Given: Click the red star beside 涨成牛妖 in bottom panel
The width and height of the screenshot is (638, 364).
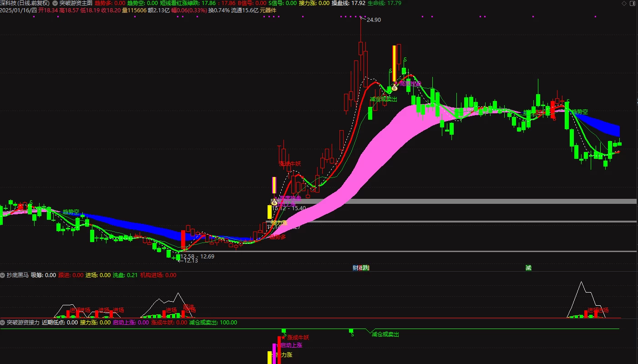Looking at the screenshot, I should click(x=283, y=338).
